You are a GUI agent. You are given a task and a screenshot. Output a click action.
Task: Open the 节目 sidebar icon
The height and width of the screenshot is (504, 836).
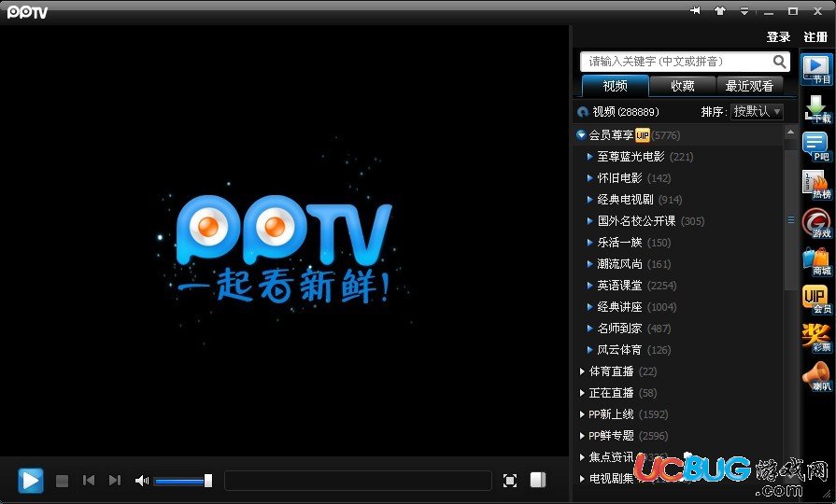pos(816,69)
